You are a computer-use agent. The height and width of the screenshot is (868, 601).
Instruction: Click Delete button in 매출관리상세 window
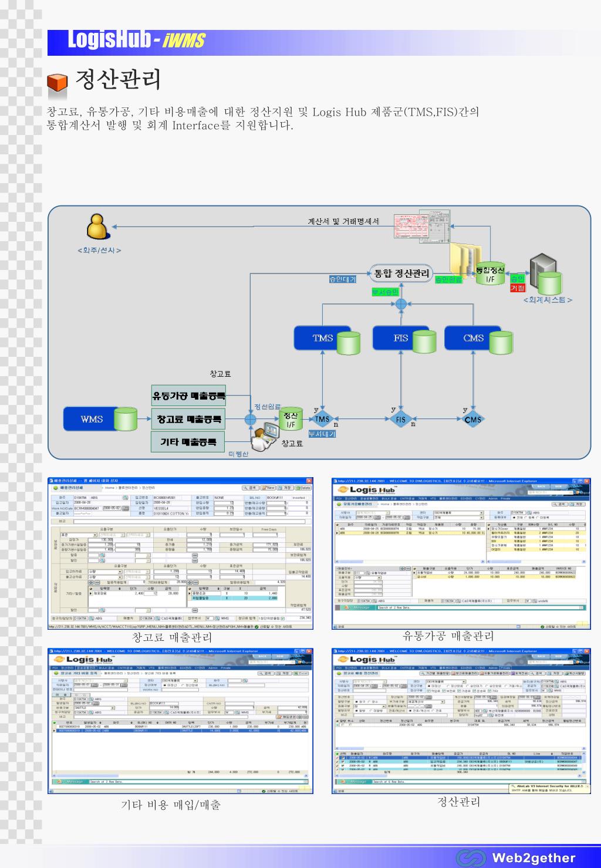[x=303, y=488]
